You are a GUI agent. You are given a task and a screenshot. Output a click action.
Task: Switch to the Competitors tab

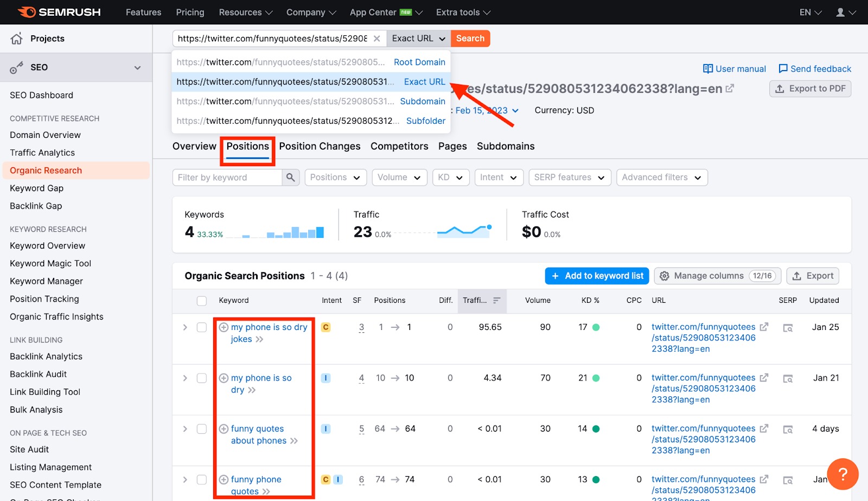[399, 146]
